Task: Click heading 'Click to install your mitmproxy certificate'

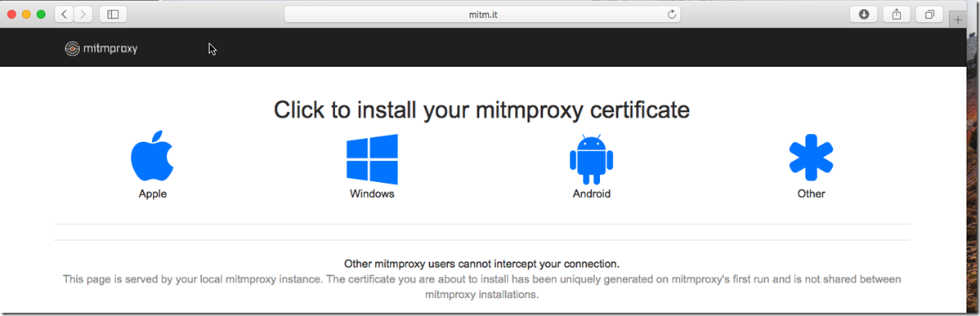Action: pyautogui.click(x=482, y=110)
